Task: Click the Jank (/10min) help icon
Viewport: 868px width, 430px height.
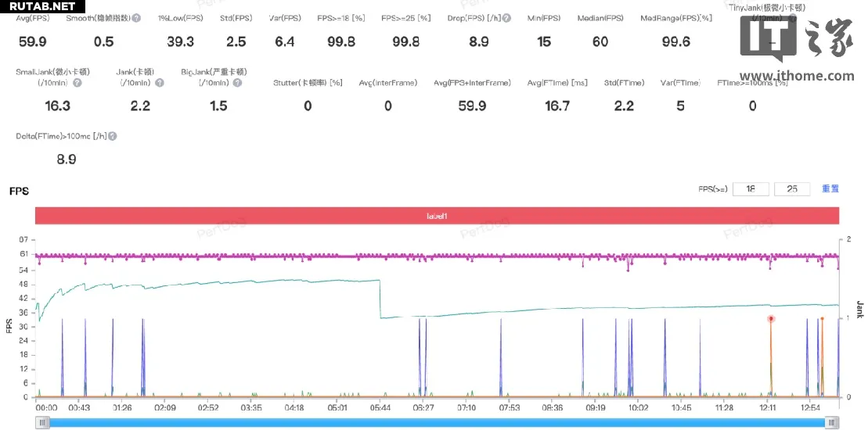Action: coord(160,82)
